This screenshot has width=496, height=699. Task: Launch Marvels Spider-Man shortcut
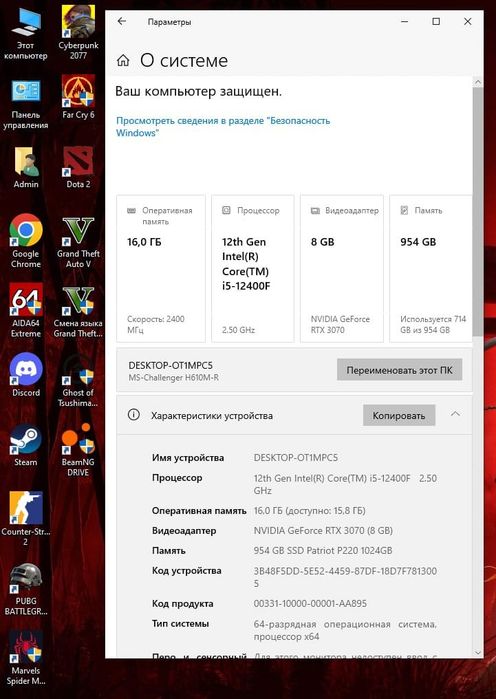coord(26,659)
